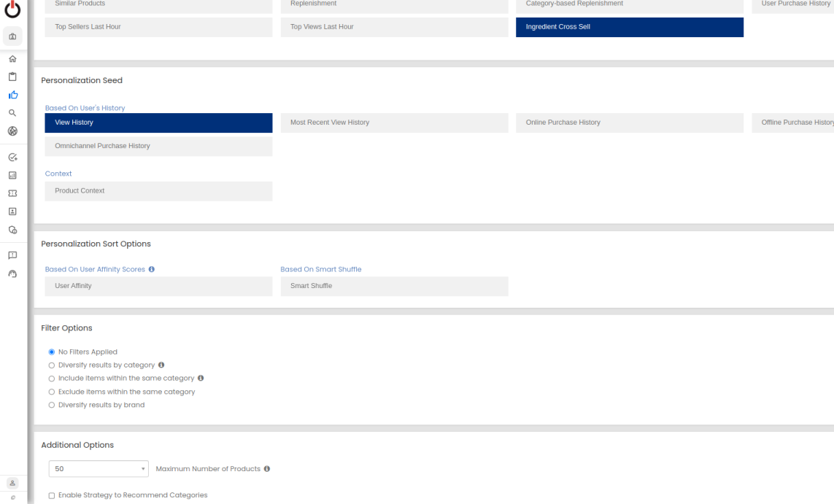Choose Exclude items within the same category

click(x=51, y=392)
